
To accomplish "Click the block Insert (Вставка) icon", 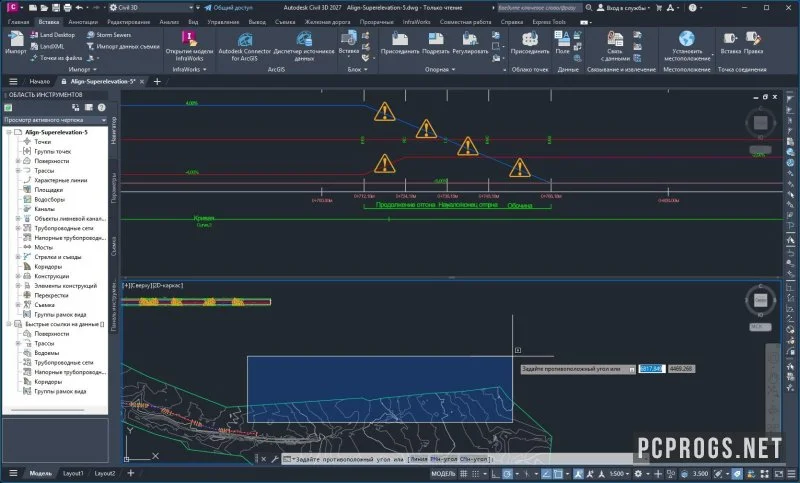I will click(349, 38).
